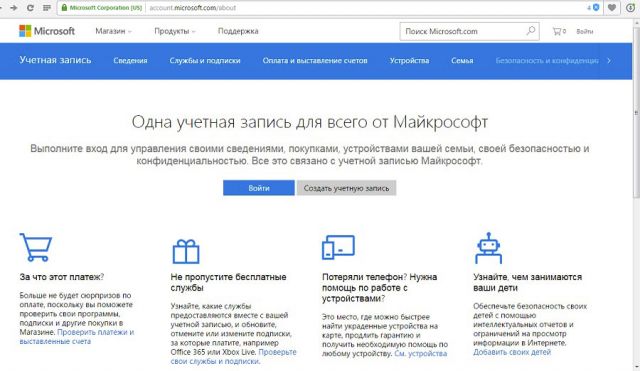Click Узнайте, чем занимаются ваши дети heading
Image resolution: width=640 pixels, height=371 pixels.
click(x=527, y=282)
